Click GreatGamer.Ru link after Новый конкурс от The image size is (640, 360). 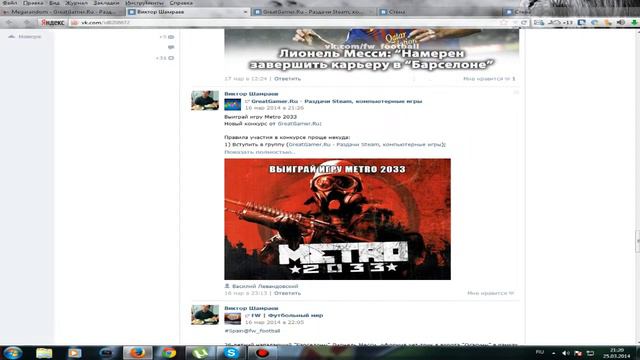(x=299, y=124)
